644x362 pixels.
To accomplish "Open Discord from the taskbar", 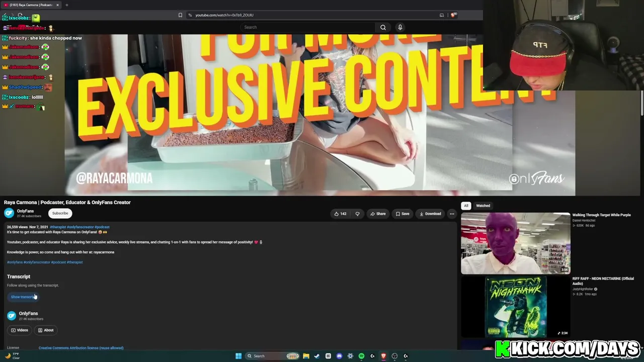I will click(339, 356).
